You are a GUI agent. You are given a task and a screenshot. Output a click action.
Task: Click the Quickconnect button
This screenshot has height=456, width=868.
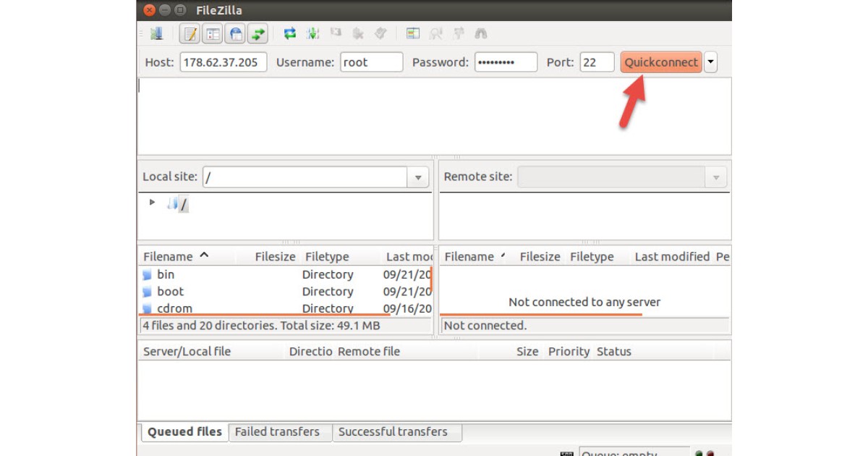point(661,62)
